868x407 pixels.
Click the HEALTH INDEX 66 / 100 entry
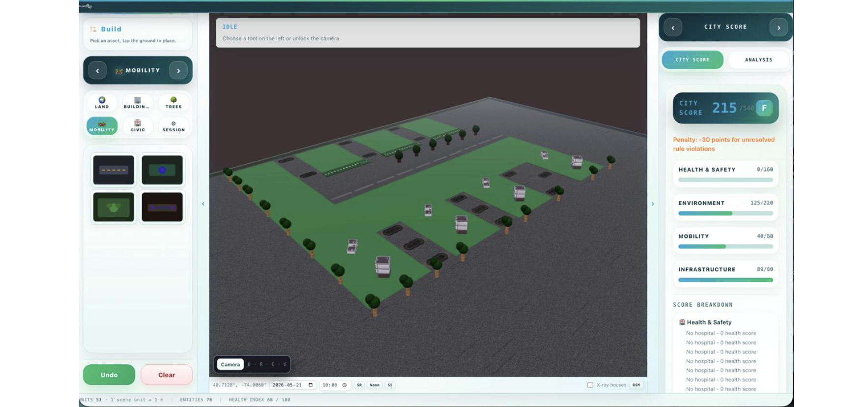pos(260,400)
